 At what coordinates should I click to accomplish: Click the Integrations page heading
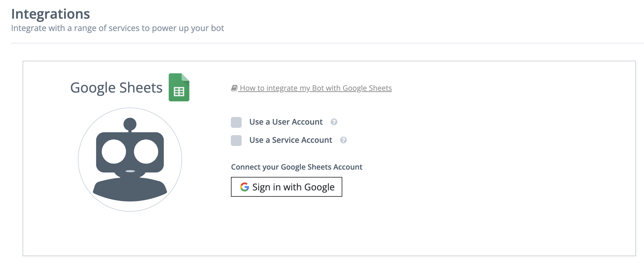(51, 14)
